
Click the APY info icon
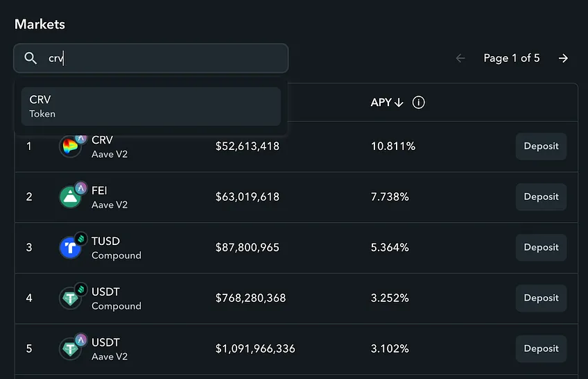click(419, 103)
